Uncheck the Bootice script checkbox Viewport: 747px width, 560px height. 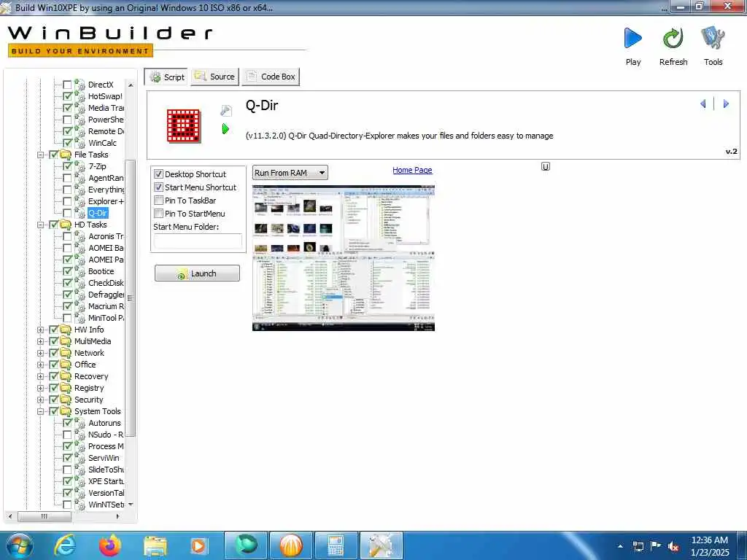coord(67,271)
